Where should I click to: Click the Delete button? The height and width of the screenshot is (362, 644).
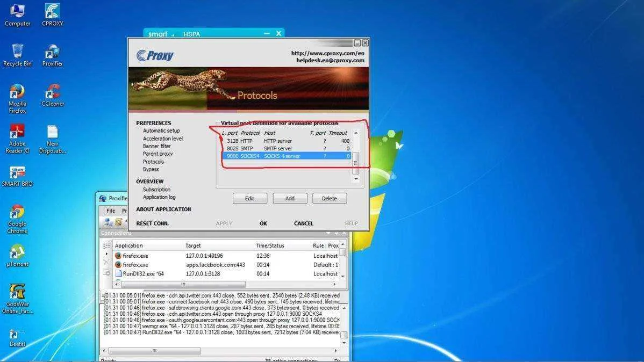(x=330, y=198)
